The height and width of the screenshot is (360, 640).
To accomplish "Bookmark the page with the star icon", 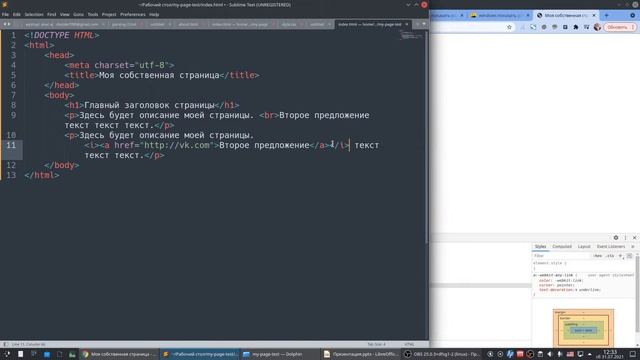I will tap(509, 27).
